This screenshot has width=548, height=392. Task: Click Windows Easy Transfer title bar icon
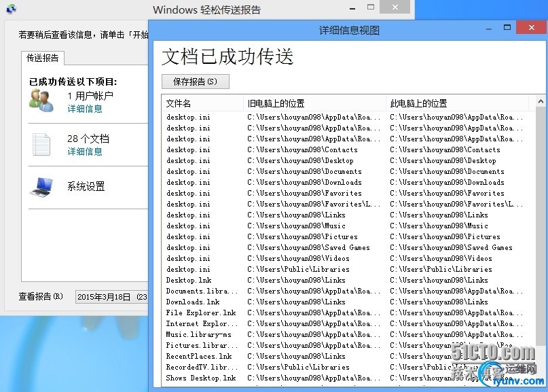tap(11, 9)
